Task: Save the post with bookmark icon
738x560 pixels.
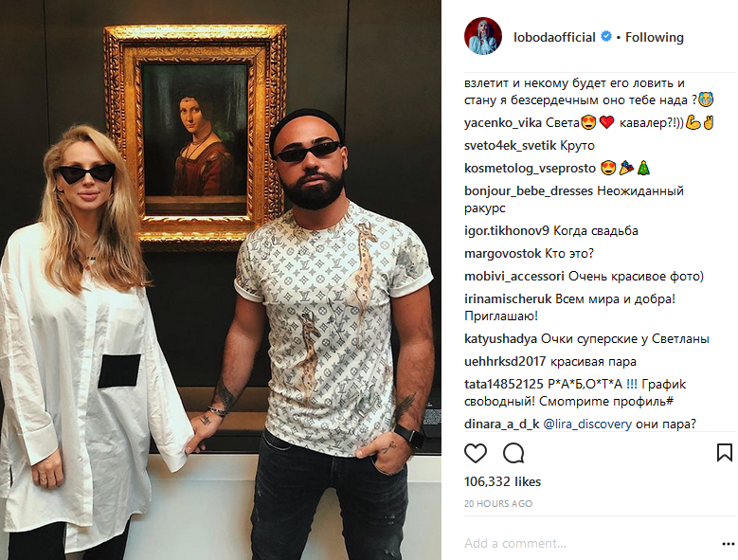Action: click(x=725, y=453)
